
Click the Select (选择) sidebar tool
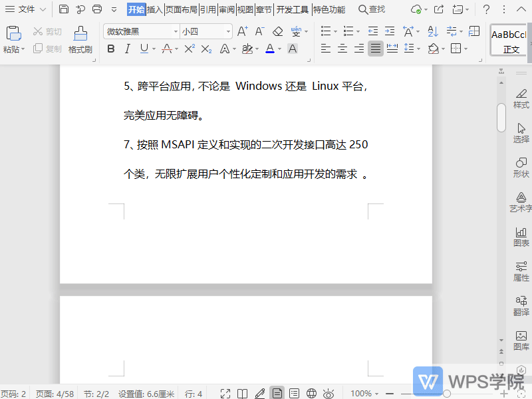point(521,133)
